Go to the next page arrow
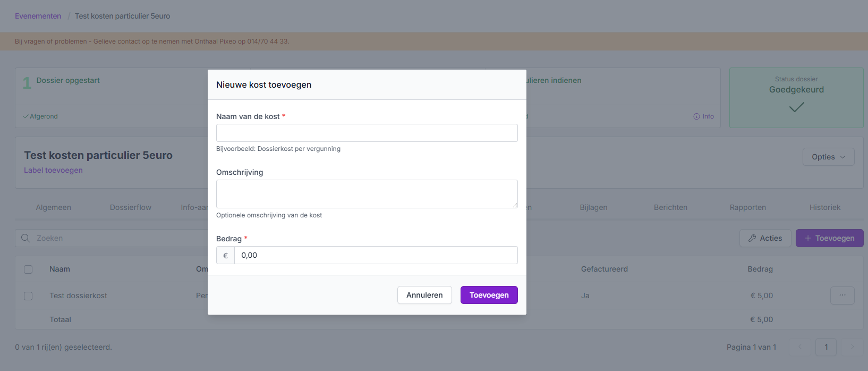The width and height of the screenshot is (868, 371). pyautogui.click(x=852, y=347)
